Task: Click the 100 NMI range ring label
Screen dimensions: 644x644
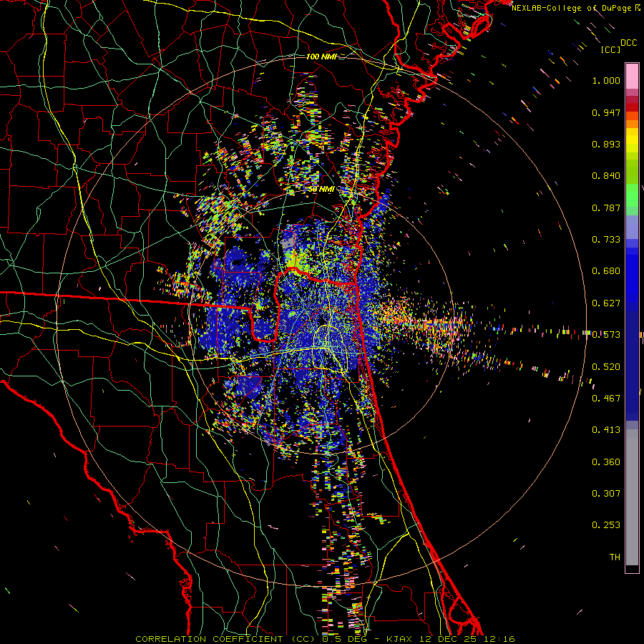Action: click(x=321, y=57)
